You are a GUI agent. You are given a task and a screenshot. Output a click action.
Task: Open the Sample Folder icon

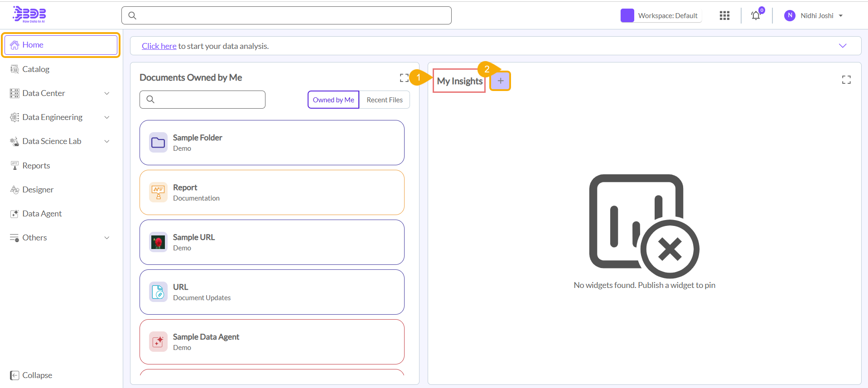click(158, 143)
